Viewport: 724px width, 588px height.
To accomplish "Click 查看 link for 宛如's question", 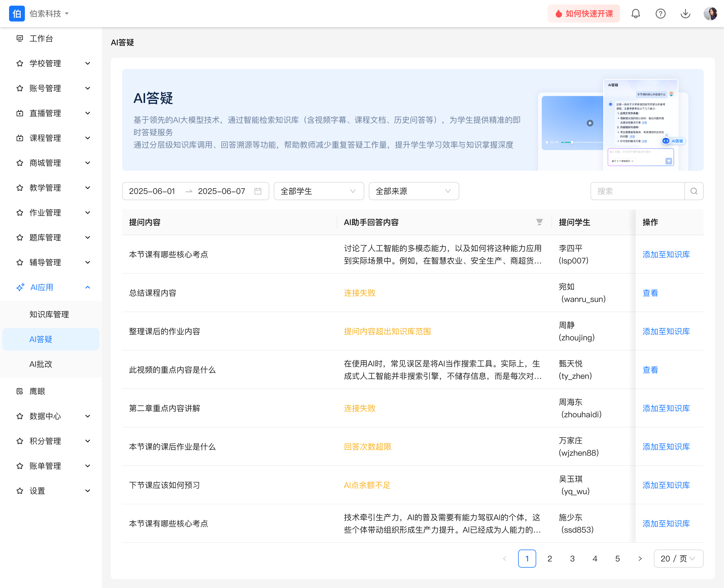I will coord(650,293).
